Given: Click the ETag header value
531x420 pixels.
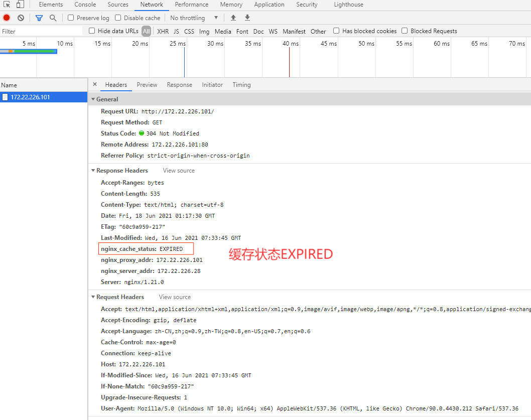Looking at the screenshot, I should tap(142, 227).
